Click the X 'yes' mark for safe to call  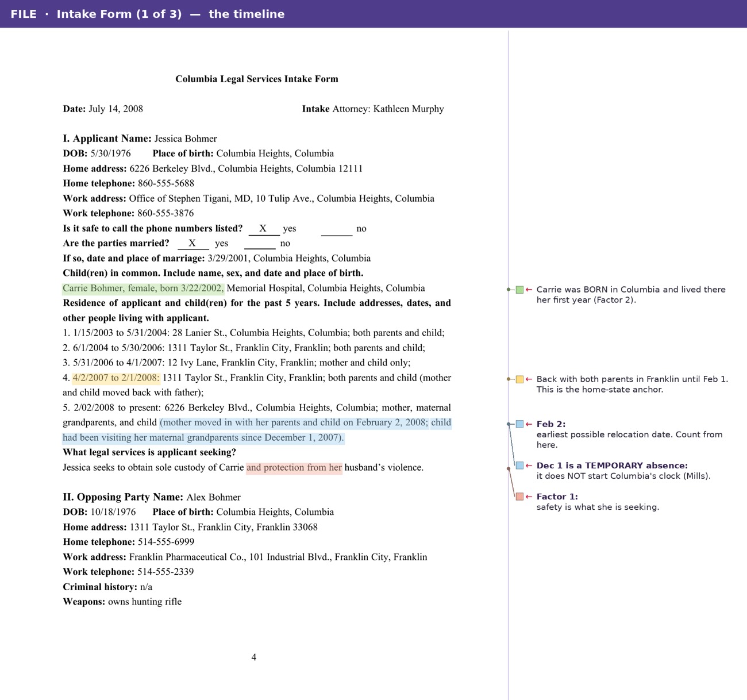(263, 228)
